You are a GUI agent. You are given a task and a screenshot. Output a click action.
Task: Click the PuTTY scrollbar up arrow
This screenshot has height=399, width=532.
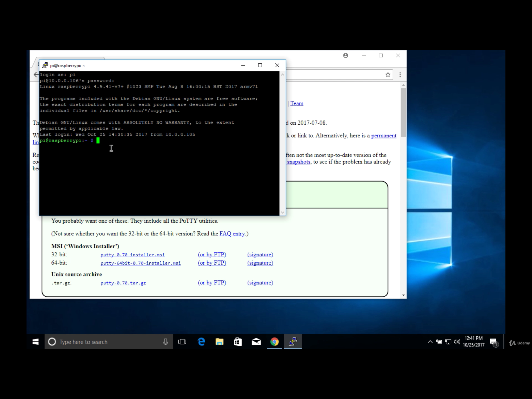coord(283,75)
